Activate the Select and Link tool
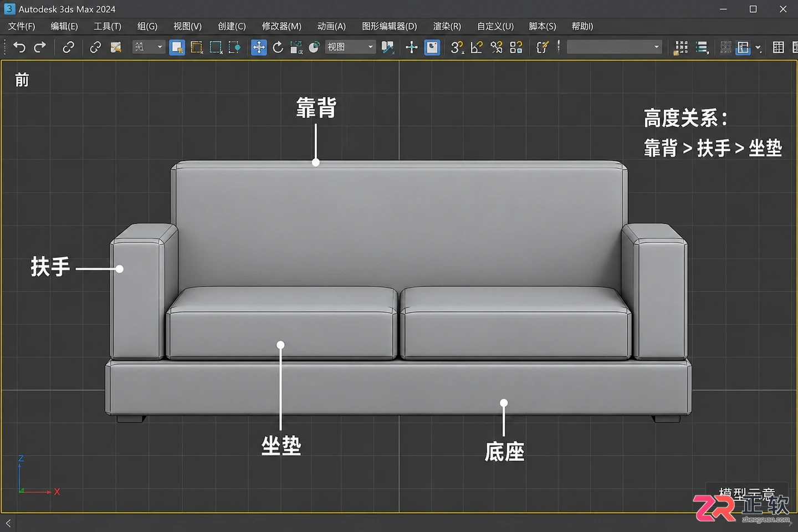 [68, 47]
